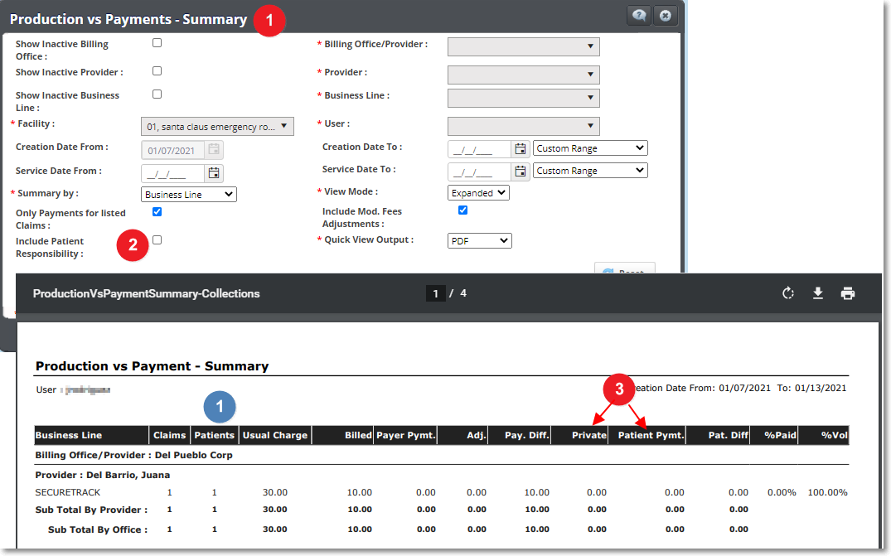Close the Production vs Payments dialog
Image resolution: width=891 pixels, height=556 pixels.
click(x=665, y=16)
